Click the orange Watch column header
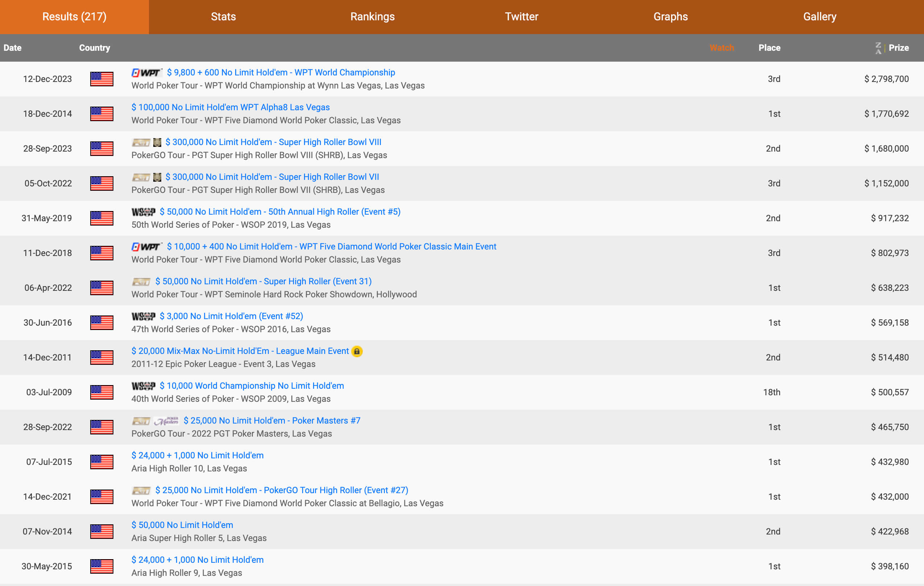The height and width of the screenshot is (586, 924). [x=721, y=48]
